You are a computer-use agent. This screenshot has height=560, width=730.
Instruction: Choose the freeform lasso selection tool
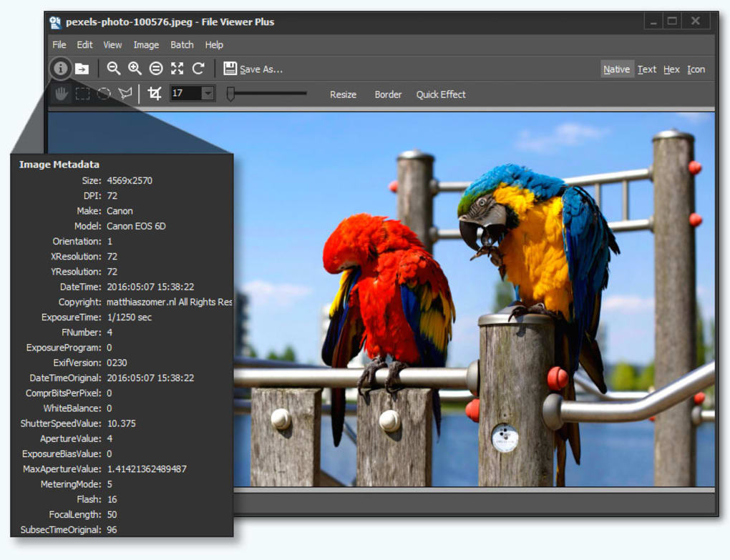tap(125, 94)
